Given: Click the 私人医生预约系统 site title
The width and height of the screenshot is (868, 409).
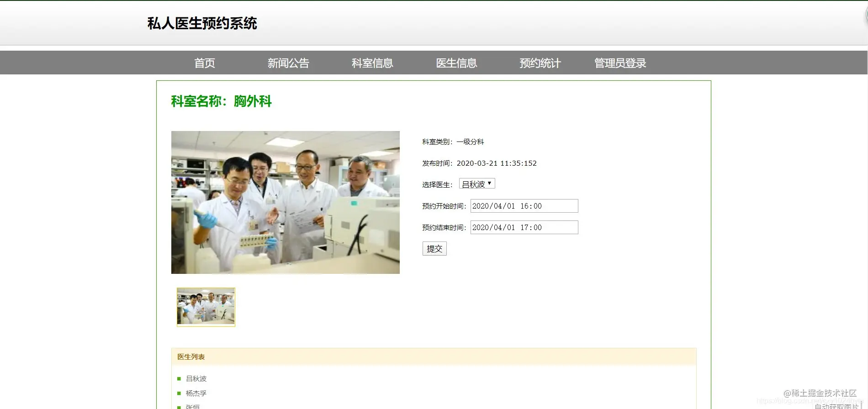Looking at the screenshot, I should pos(202,23).
